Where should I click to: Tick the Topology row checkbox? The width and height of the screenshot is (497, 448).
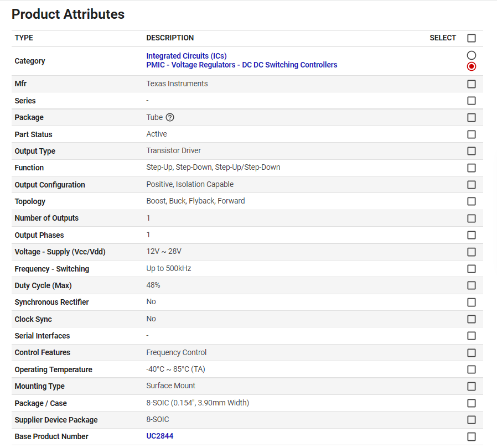(x=472, y=201)
